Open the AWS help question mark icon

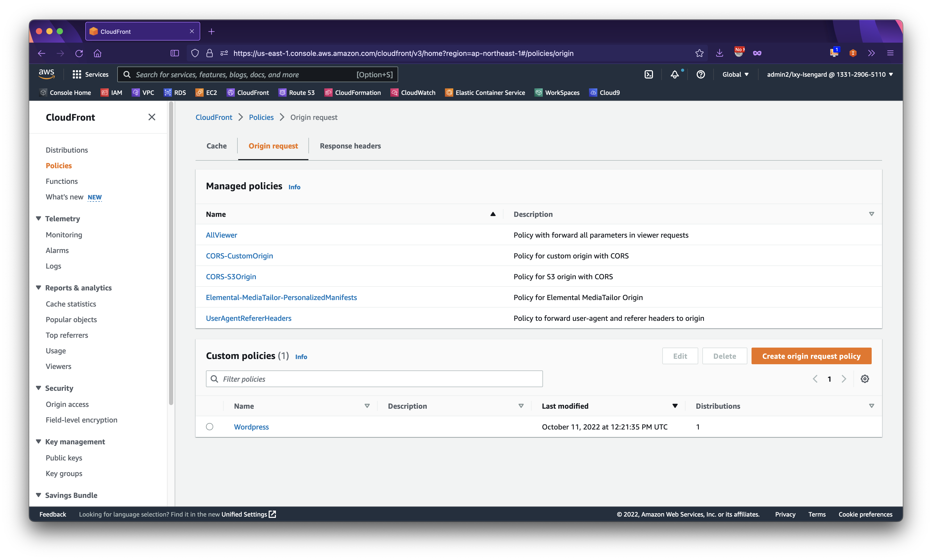(701, 74)
